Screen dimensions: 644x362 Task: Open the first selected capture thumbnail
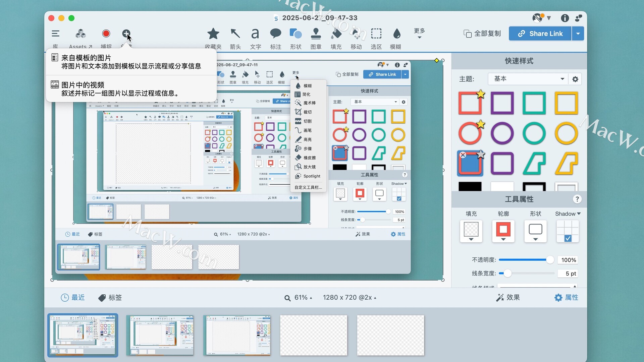83,335
